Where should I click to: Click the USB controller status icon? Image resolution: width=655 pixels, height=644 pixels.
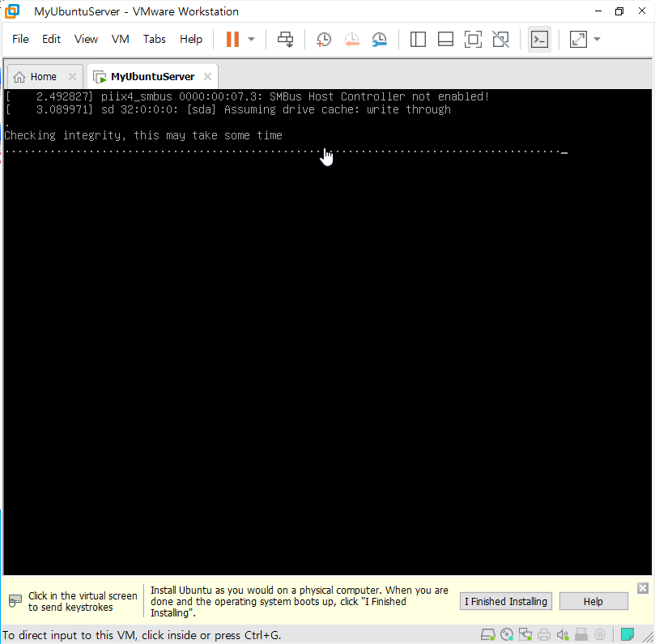click(x=581, y=635)
